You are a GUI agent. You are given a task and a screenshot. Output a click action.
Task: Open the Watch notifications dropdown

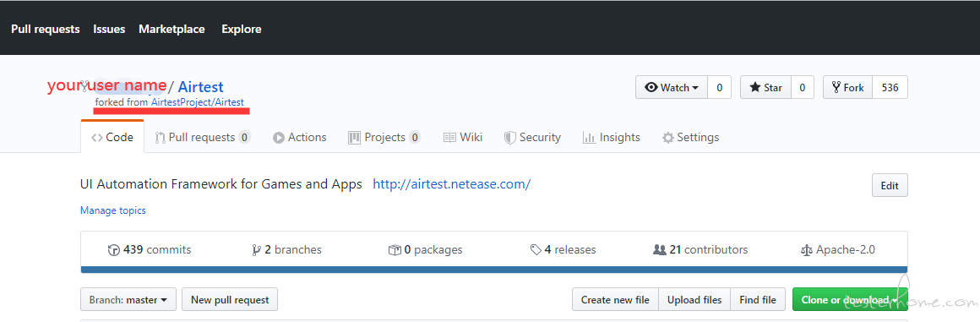[x=672, y=88]
